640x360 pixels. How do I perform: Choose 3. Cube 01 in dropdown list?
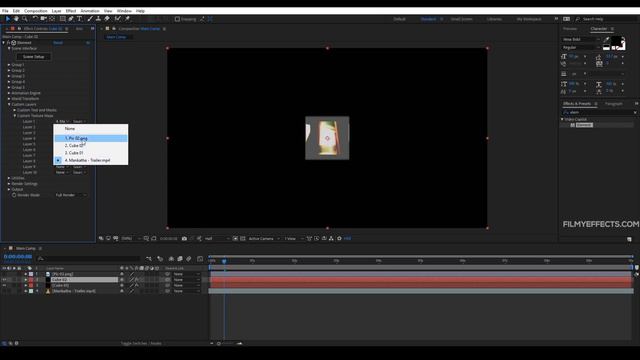click(91, 153)
